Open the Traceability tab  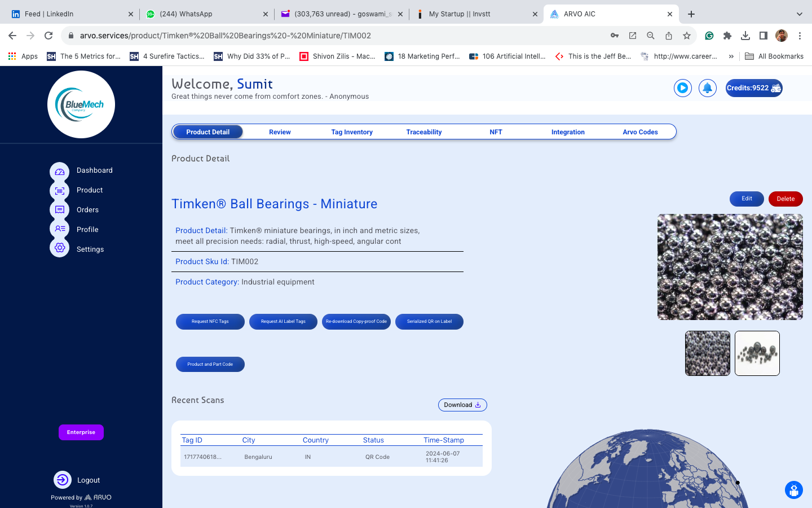tap(424, 132)
